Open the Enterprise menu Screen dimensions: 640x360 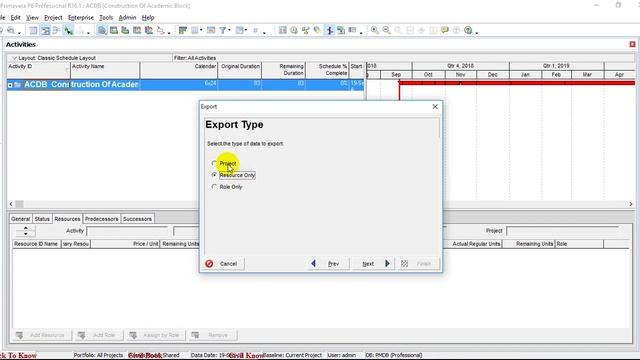pyautogui.click(x=81, y=18)
